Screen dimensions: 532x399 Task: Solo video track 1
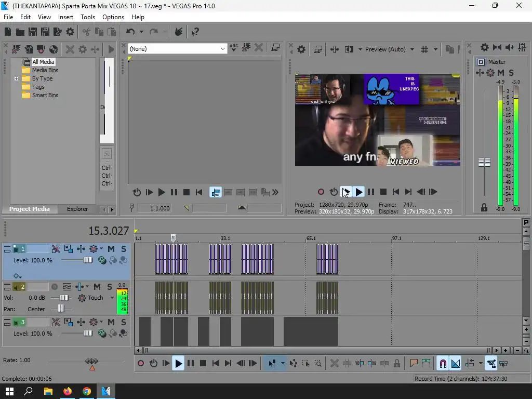(124, 249)
